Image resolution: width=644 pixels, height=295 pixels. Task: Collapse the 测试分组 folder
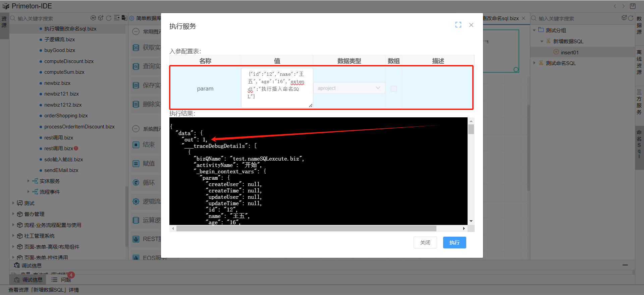[x=534, y=30]
